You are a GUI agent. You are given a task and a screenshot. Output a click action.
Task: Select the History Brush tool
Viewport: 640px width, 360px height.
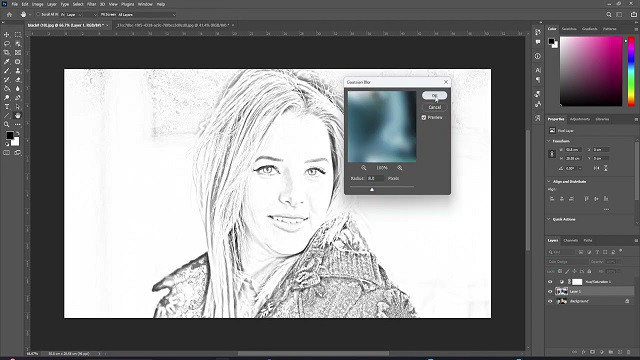tap(7, 80)
